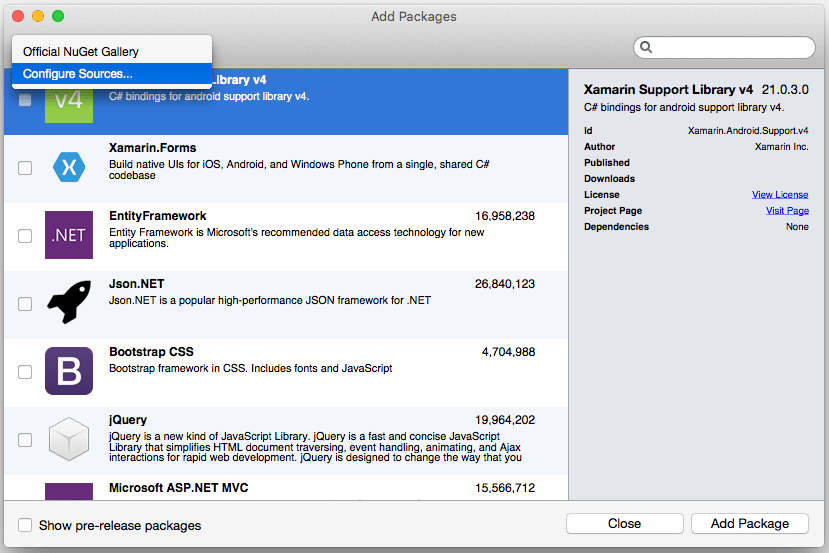Select the Json.NET package title

pos(136,284)
